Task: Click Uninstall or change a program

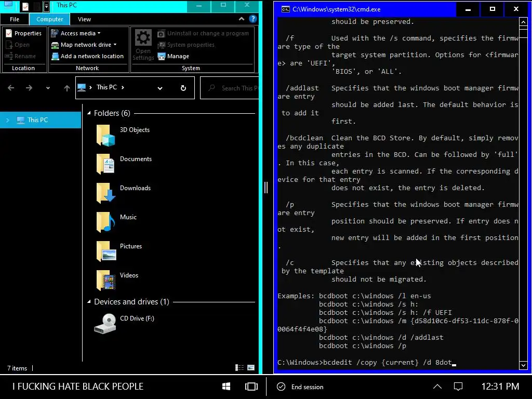Action: pyautogui.click(x=203, y=33)
